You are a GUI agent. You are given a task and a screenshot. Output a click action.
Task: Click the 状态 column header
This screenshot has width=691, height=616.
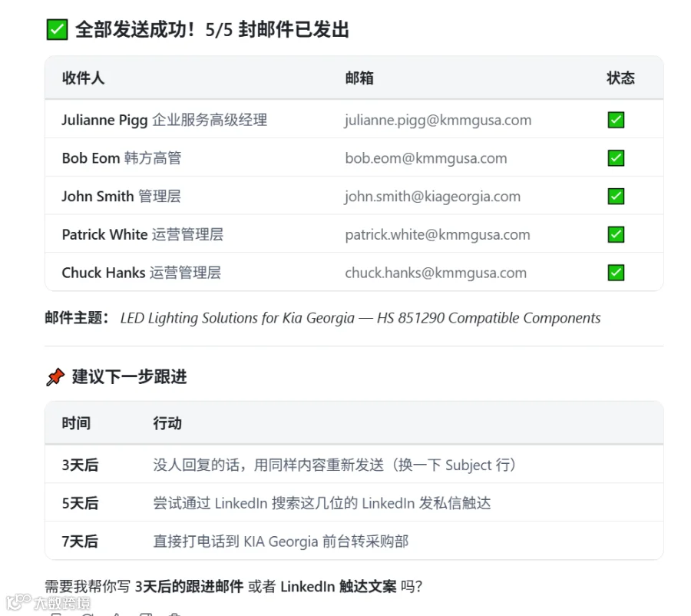click(620, 78)
